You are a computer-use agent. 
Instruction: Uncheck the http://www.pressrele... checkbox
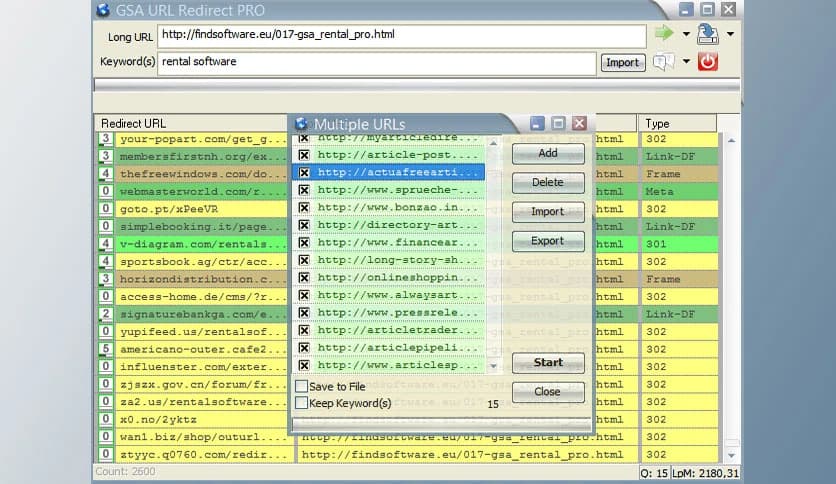pyautogui.click(x=304, y=313)
